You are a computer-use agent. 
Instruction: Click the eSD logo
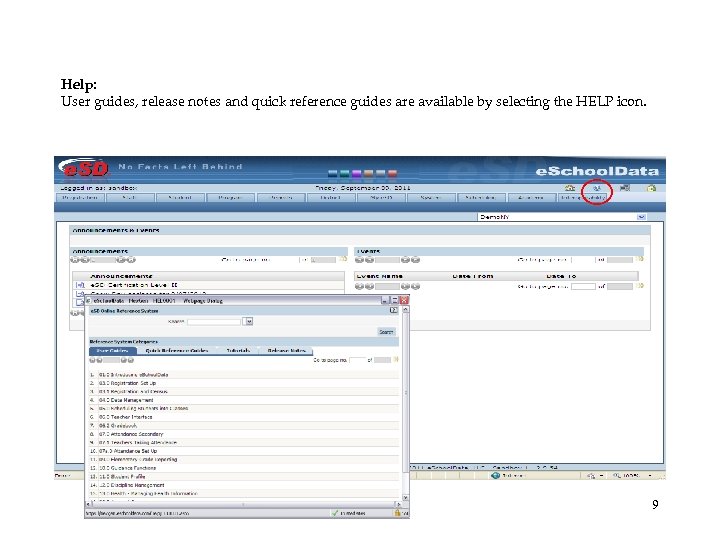84,168
